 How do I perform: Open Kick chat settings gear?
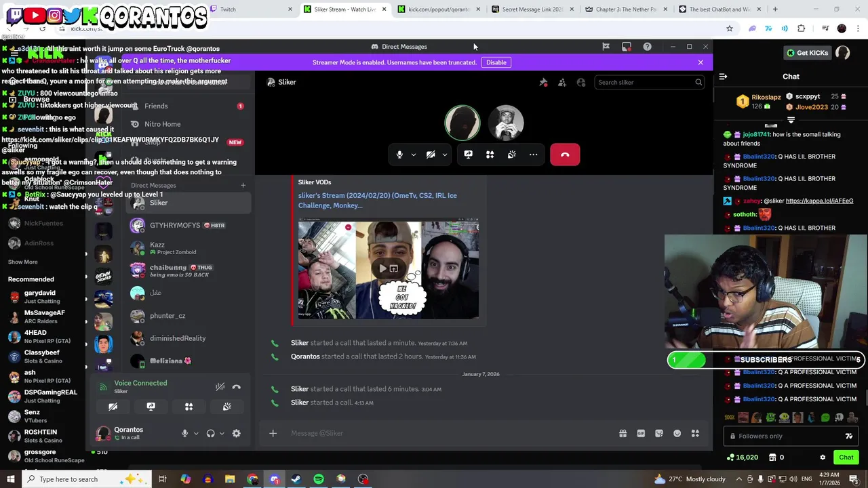coord(823,457)
